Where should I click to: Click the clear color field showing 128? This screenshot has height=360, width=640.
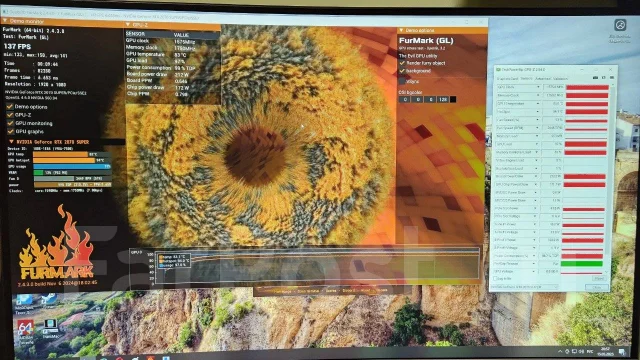pos(443,99)
